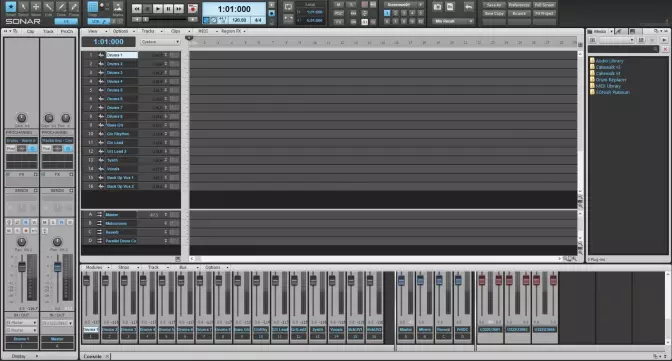Toggle Solo on inspector Master strip
This screenshot has width=672, height=361.
tap(53, 223)
